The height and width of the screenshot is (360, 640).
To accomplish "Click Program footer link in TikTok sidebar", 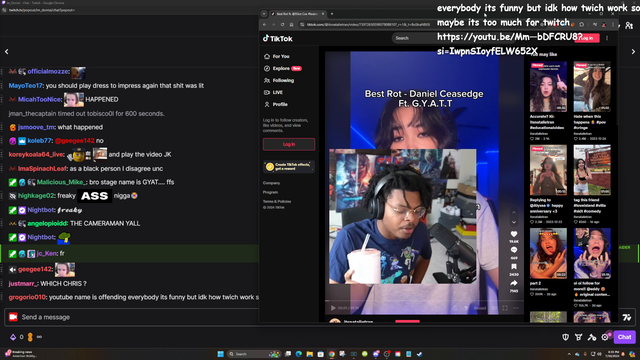I will [x=270, y=192].
